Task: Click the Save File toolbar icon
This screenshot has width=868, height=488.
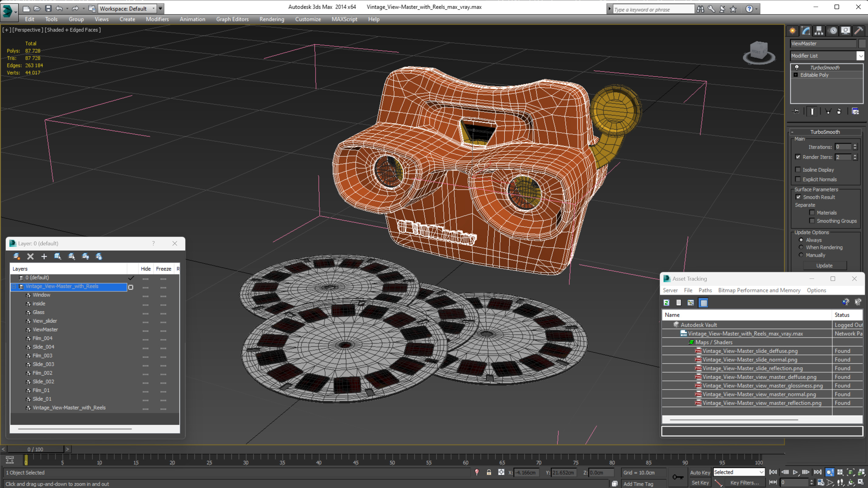Action: (48, 9)
